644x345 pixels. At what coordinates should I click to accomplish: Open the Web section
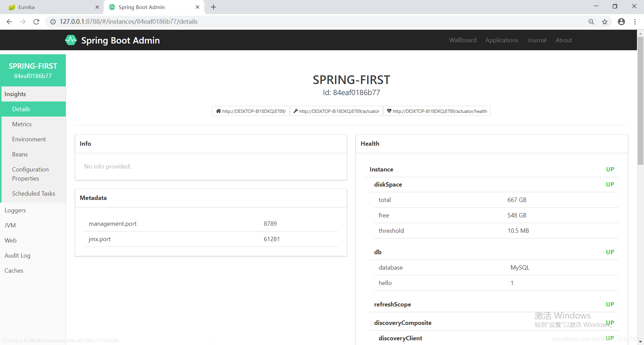click(33, 240)
